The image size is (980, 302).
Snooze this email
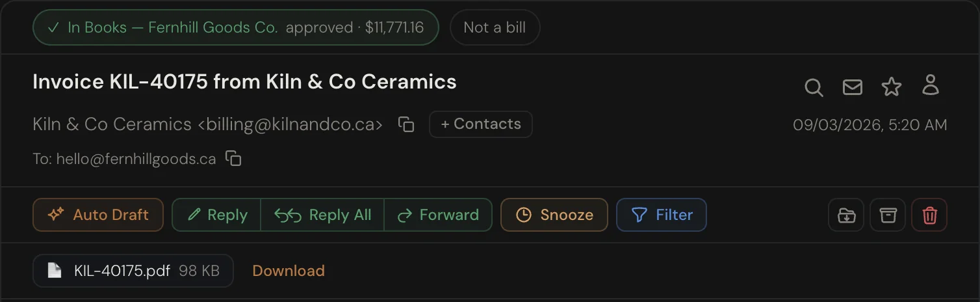554,215
